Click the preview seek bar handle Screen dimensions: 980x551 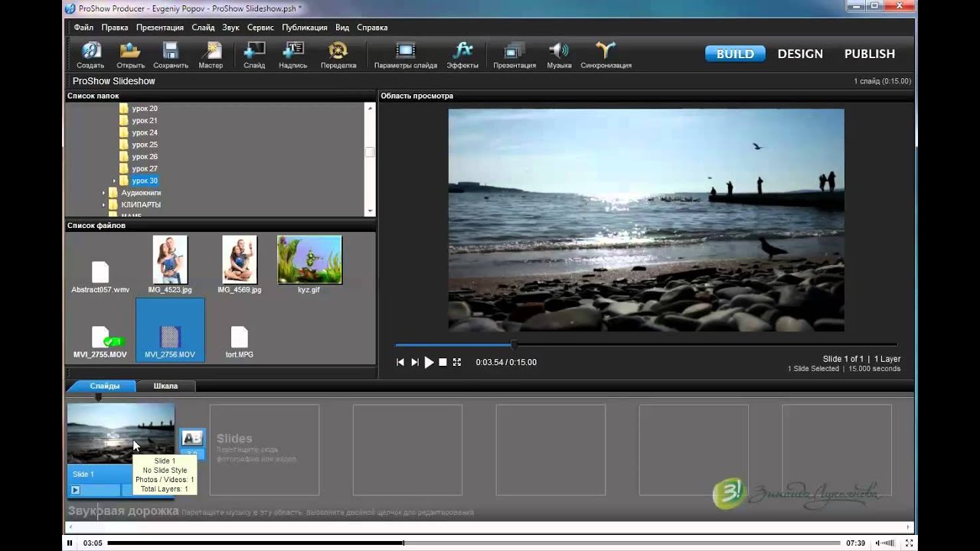click(x=514, y=345)
